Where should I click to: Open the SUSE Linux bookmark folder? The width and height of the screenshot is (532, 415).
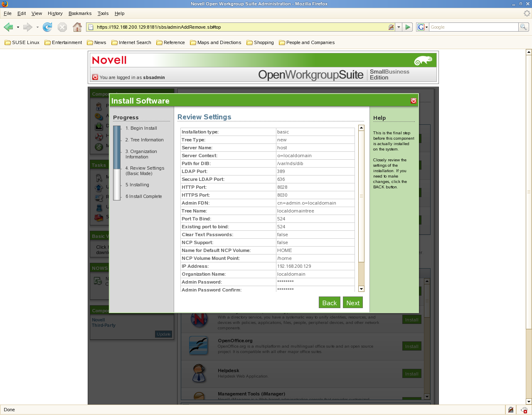coord(22,42)
